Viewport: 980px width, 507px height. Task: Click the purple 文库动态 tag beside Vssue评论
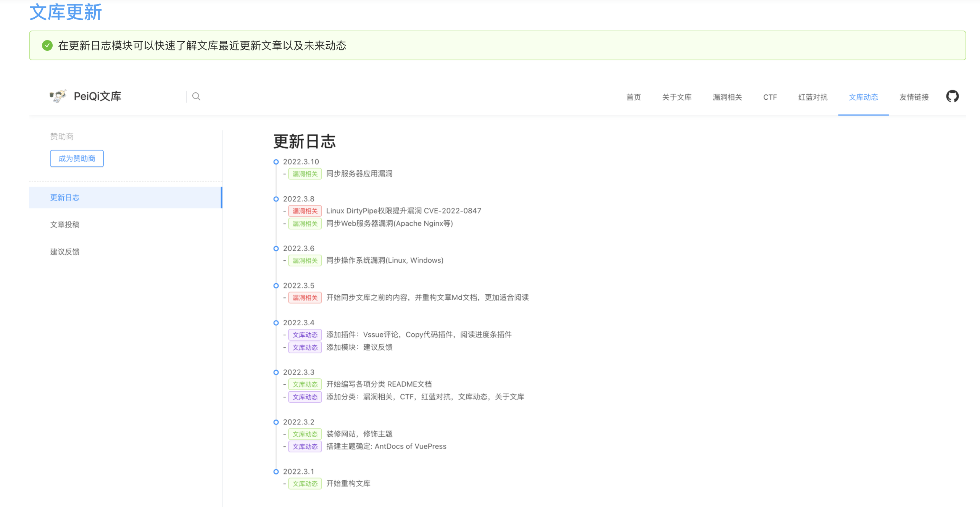point(305,335)
